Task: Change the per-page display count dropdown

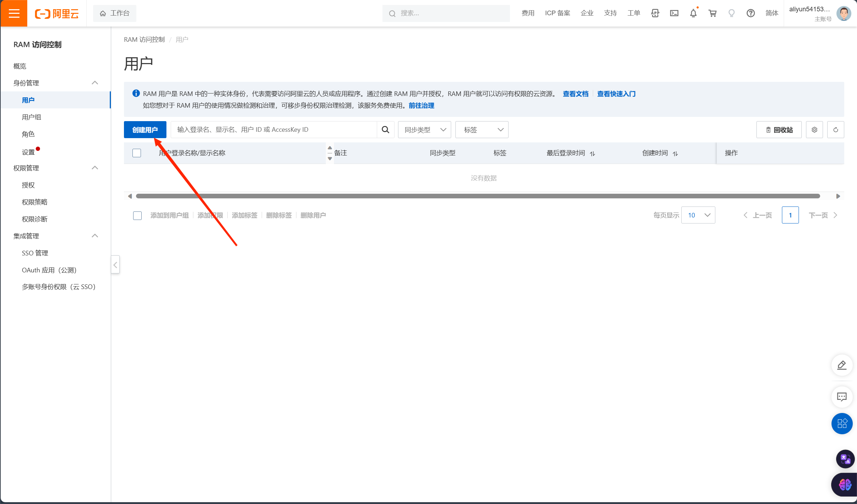Action: 698,215
